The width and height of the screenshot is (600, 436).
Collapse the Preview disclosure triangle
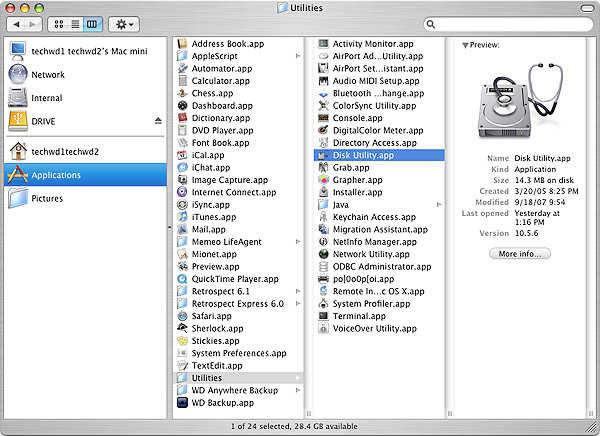coord(465,46)
